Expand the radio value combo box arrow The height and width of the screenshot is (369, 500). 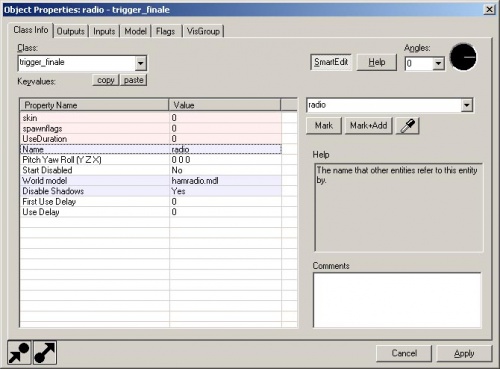pyautogui.click(x=467, y=105)
